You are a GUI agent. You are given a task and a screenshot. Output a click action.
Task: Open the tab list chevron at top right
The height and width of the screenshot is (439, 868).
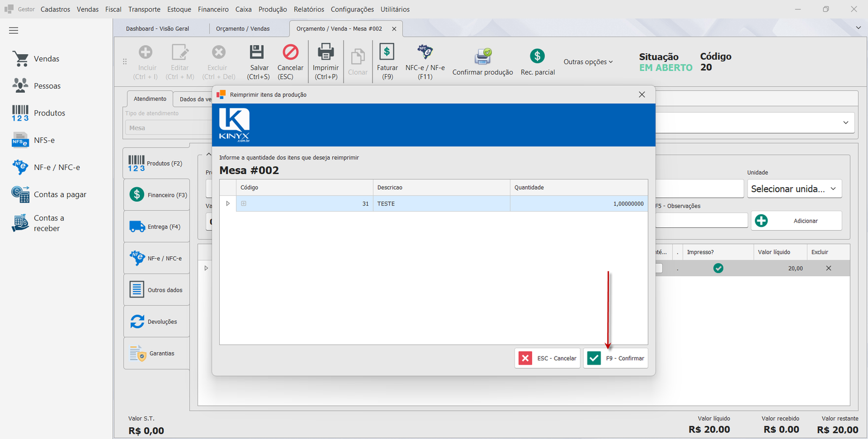tap(858, 28)
